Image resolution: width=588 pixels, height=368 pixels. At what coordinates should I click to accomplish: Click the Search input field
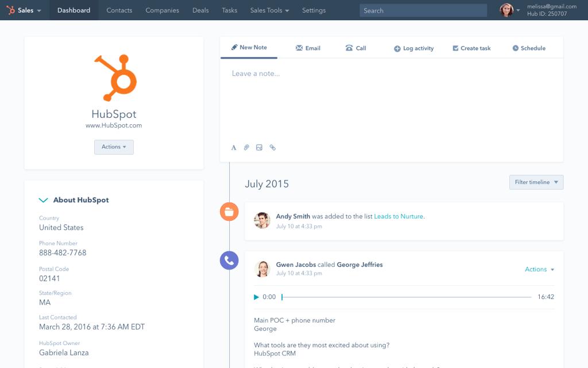pos(423,10)
